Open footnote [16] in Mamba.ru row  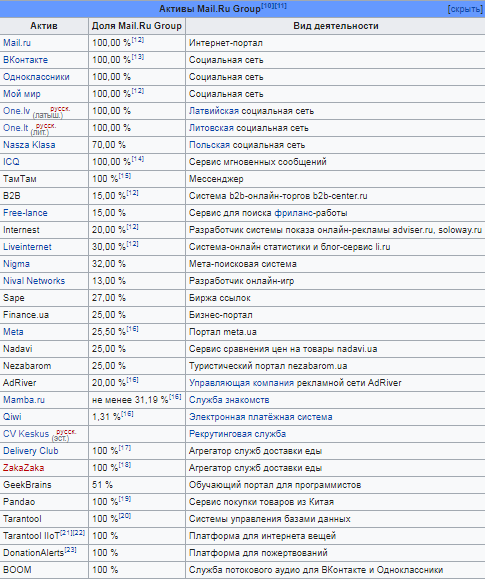175,397
